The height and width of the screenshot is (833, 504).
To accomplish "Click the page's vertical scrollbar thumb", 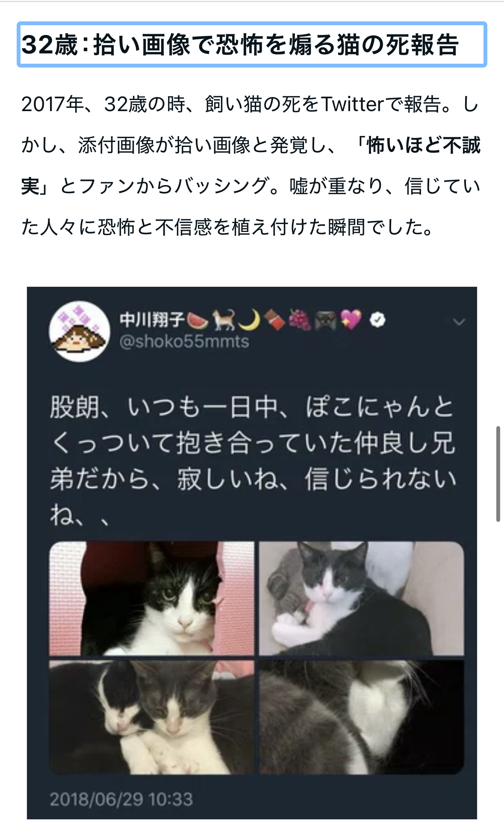I will click(x=498, y=474).
